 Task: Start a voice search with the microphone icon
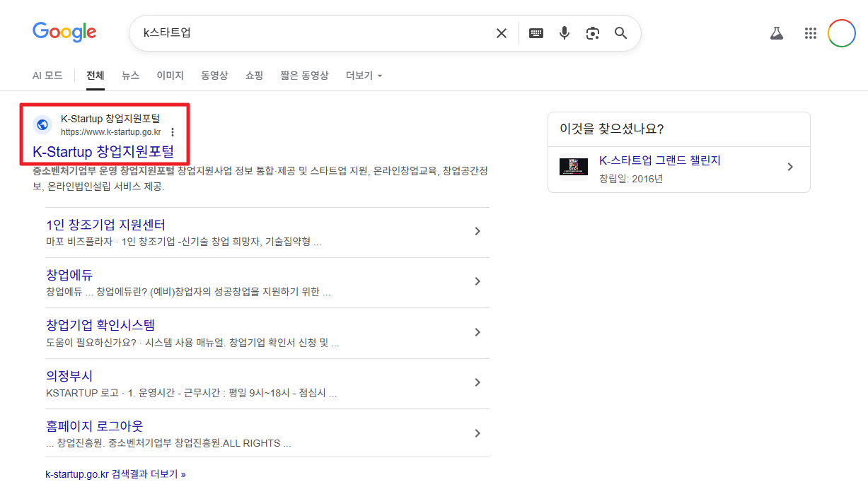[x=564, y=33]
